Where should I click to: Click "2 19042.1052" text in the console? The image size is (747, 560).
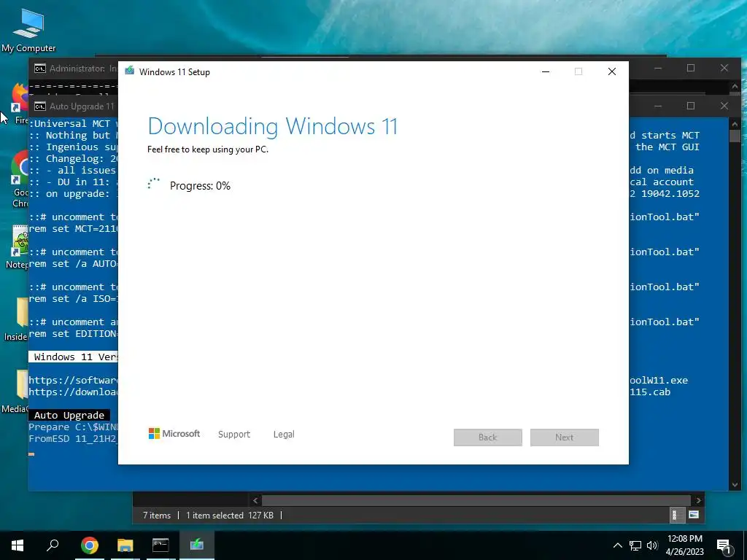(x=665, y=194)
